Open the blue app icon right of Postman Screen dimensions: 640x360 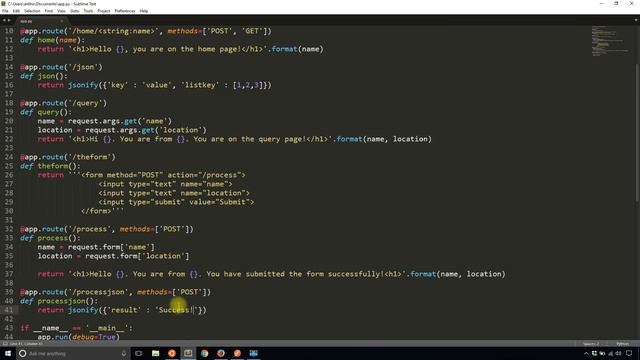click(x=253, y=353)
